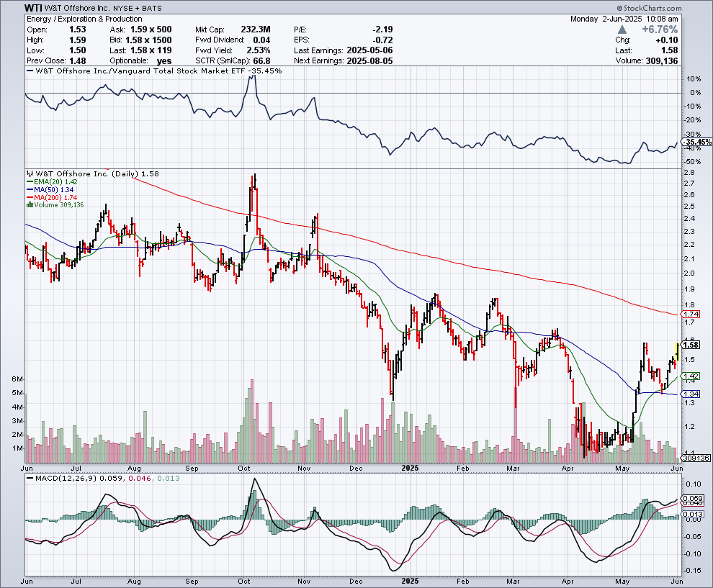This screenshot has width=713, height=588.
Task: Click the 'W&T Offshore Inc.' company name
Action: pos(77,8)
